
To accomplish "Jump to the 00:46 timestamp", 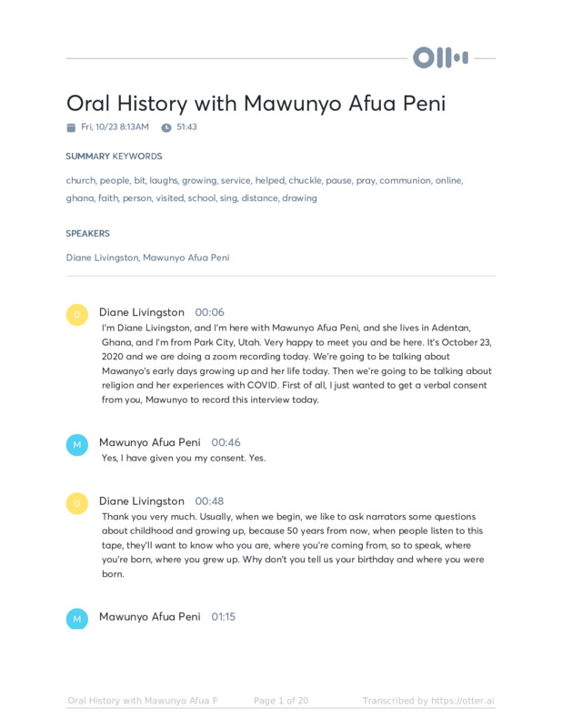I will pyautogui.click(x=226, y=442).
